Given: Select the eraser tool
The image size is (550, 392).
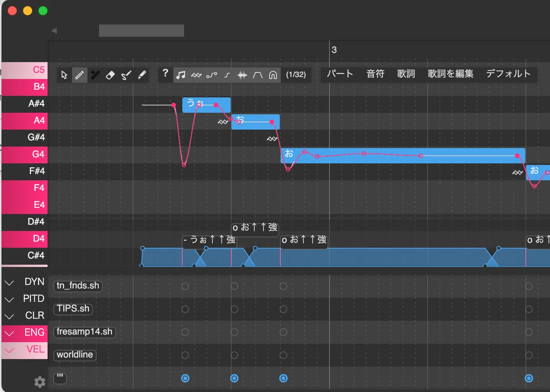Looking at the screenshot, I should tap(110, 75).
